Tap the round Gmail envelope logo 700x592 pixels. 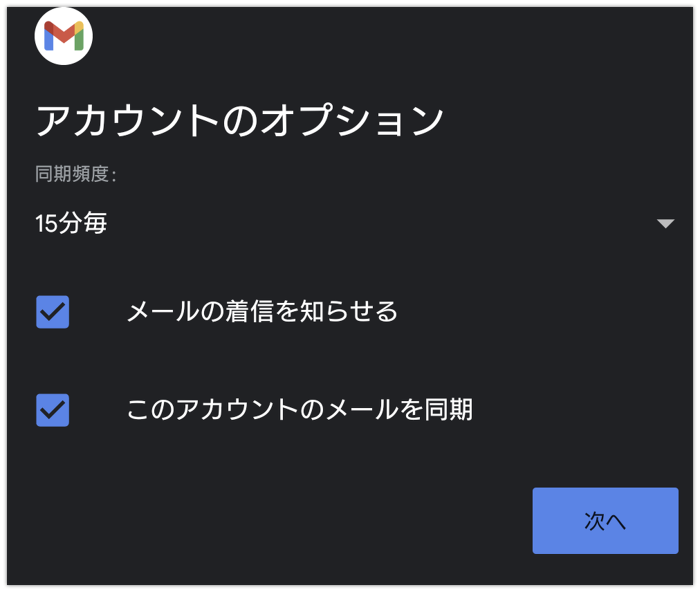coord(64,36)
